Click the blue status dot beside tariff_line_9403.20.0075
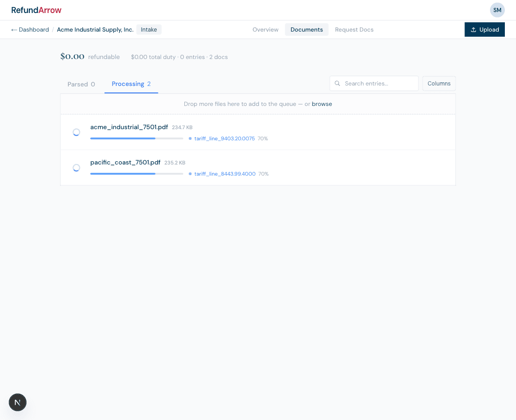This screenshot has width=516, height=420. click(190, 138)
